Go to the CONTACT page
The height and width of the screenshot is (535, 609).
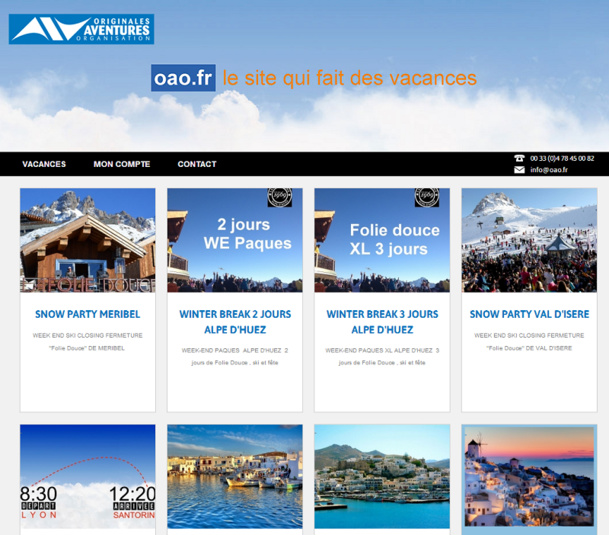tap(197, 164)
